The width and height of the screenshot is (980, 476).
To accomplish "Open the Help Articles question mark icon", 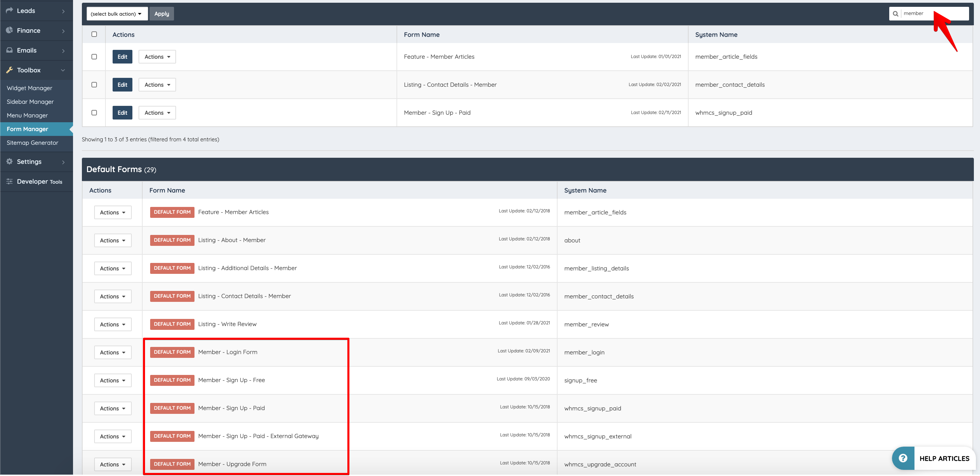I will (x=903, y=458).
